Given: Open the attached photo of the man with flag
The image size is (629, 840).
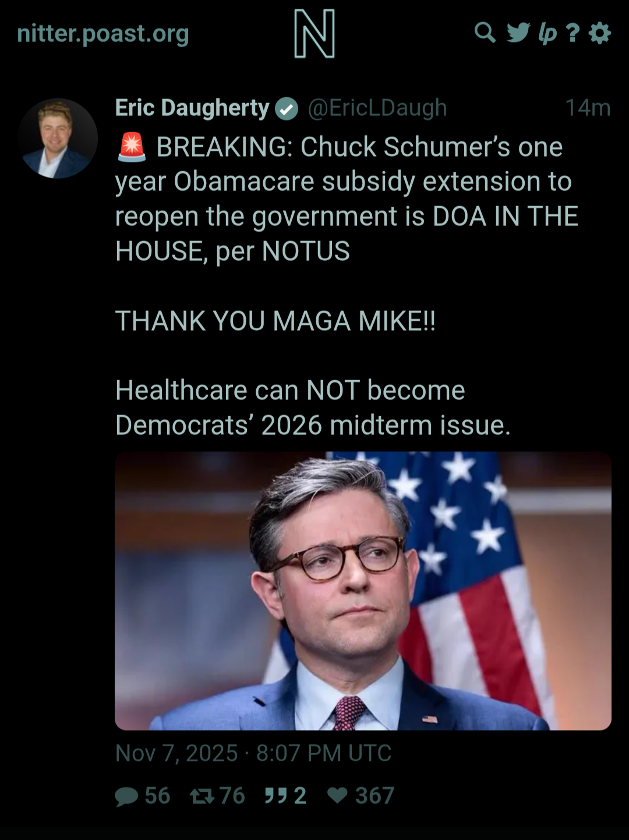Looking at the screenshot, I should (x=363, y=591).
